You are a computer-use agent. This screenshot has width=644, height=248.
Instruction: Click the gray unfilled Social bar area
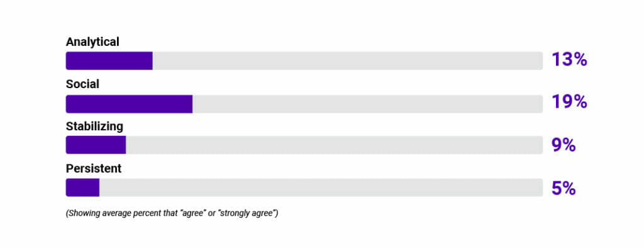(367, 104)
